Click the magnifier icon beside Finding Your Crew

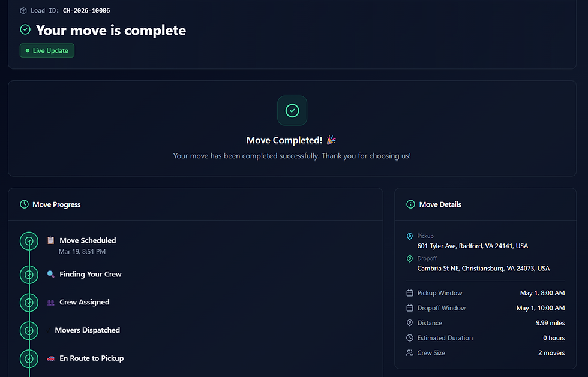click(x=50, y=274)
